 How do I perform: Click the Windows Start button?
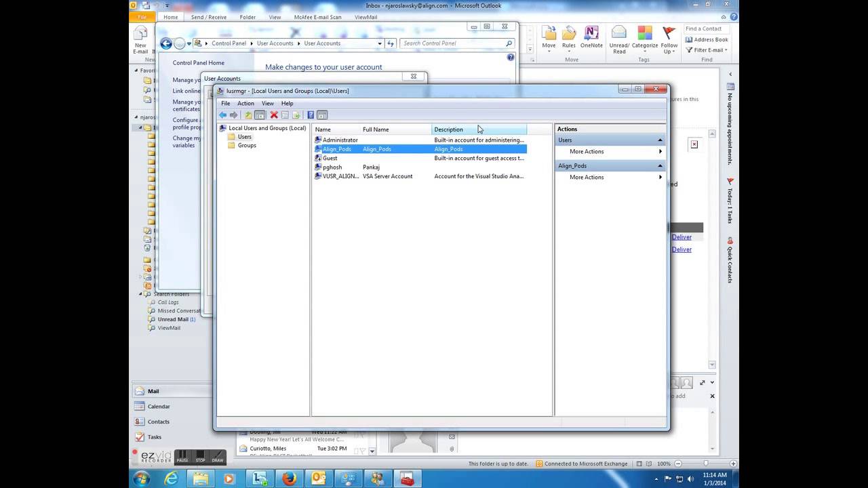click(x=141, y=479)
